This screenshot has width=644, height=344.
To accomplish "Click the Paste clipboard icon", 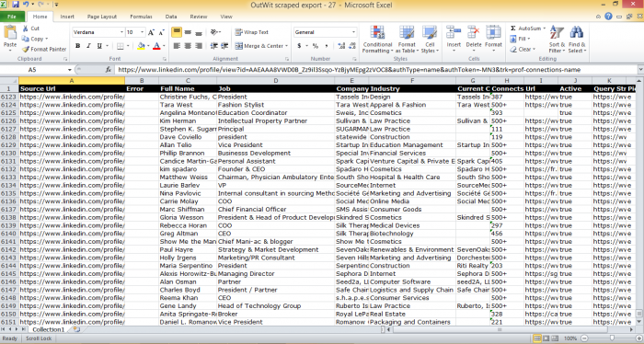I will 10,32.
